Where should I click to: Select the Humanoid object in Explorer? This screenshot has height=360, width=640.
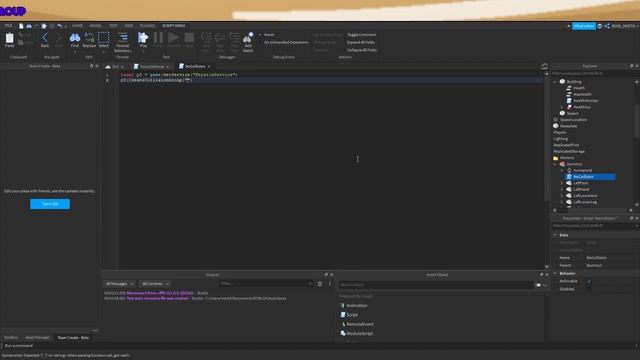[582, 170]
